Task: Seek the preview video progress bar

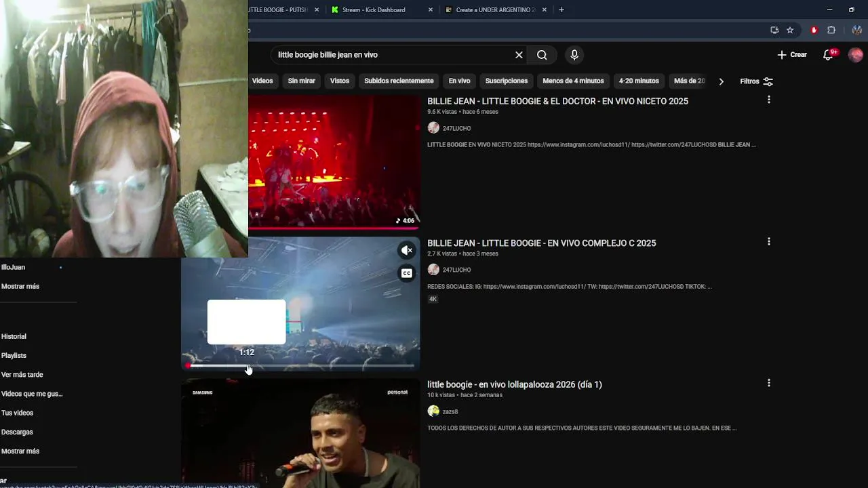Action: [x=300, y=366]
